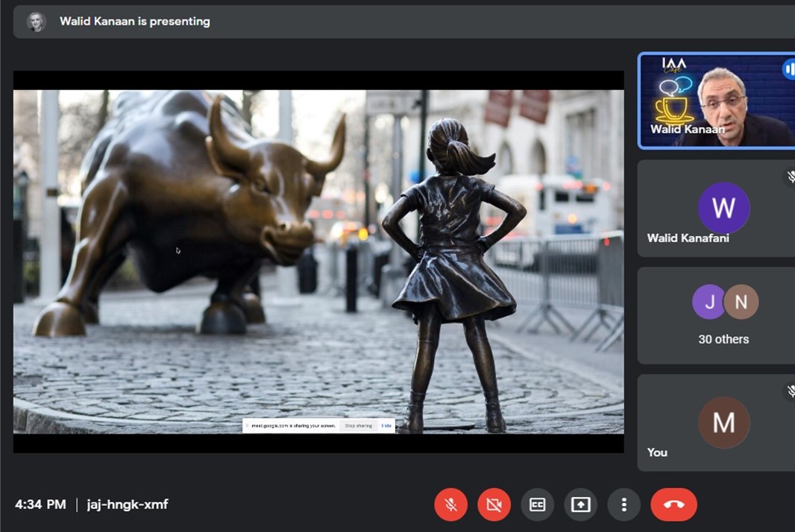
Task: Click the shared bull and girl statue presentation
Action: (318, 262)
